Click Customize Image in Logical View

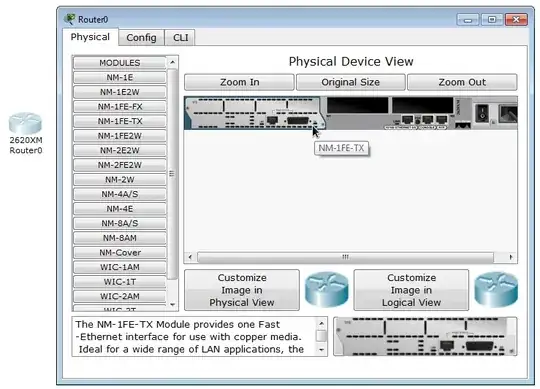[411, 290]
